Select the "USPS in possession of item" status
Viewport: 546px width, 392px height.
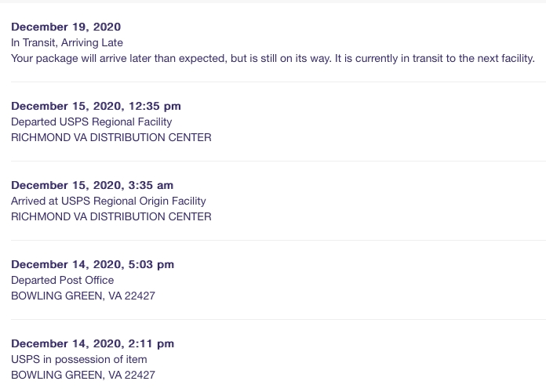77,359
